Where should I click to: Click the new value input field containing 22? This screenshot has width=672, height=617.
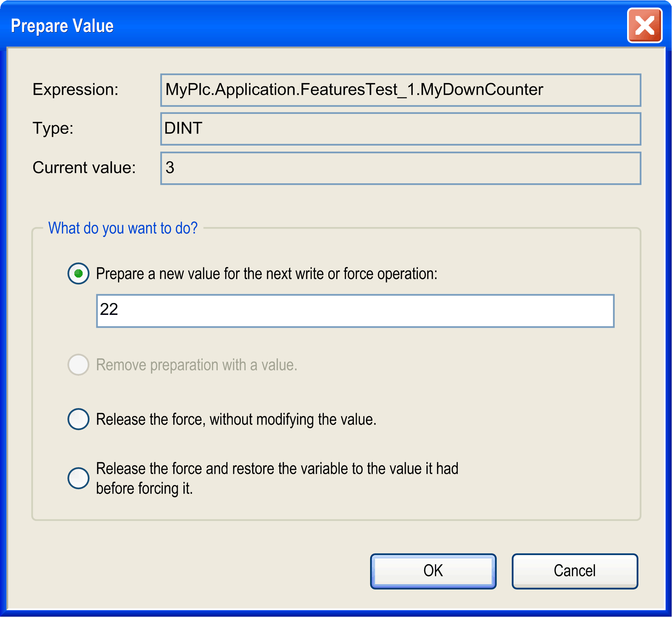click(355, 311)
